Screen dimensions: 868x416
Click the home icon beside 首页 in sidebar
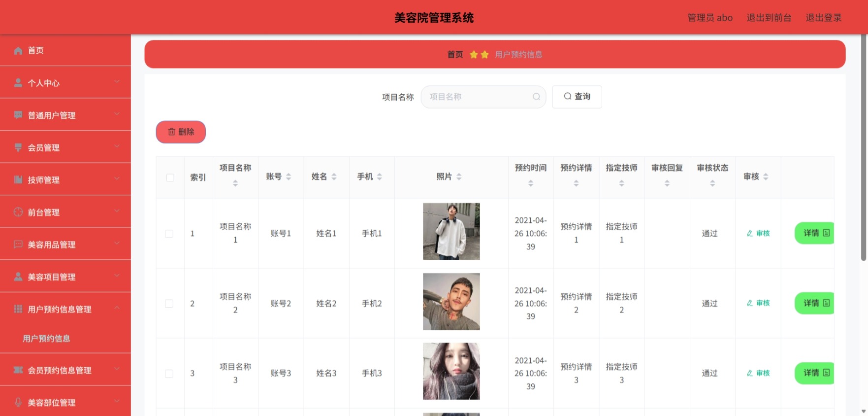coord(18,50)
